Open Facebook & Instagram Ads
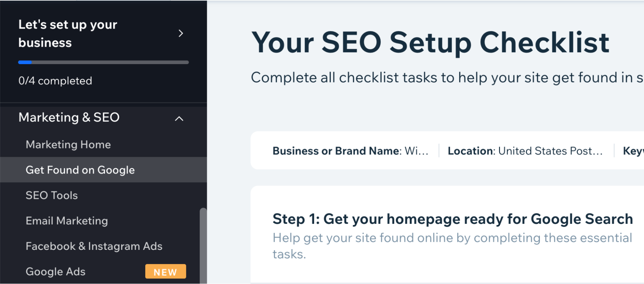This screenshot has width=644, height=284. coord(94,246)
